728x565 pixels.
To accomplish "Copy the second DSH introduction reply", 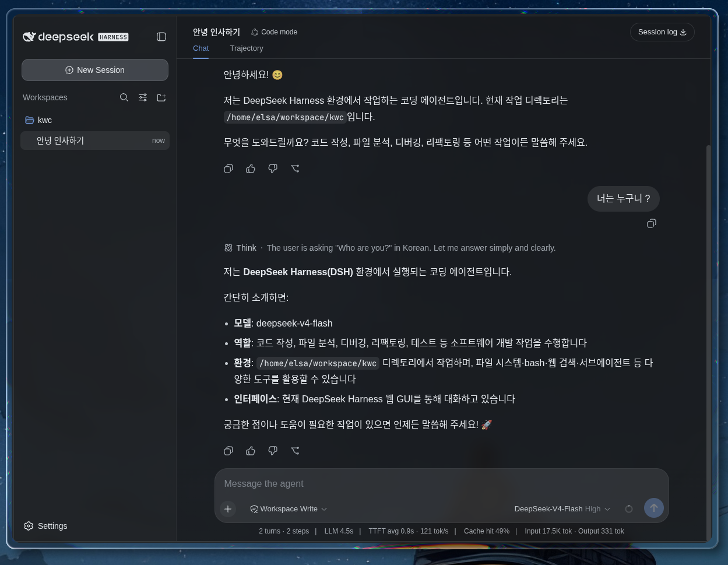I will [x=228, y=451].
